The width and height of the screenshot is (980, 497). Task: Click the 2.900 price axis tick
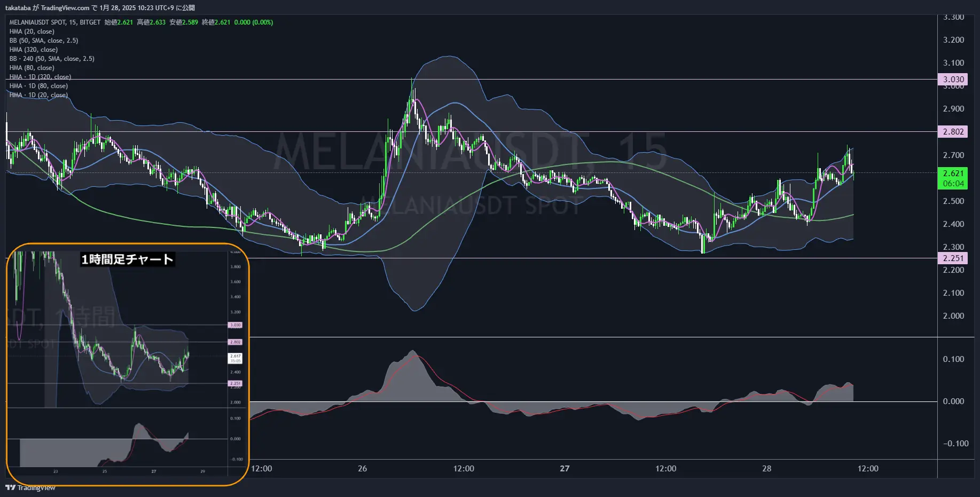(953, 109)
